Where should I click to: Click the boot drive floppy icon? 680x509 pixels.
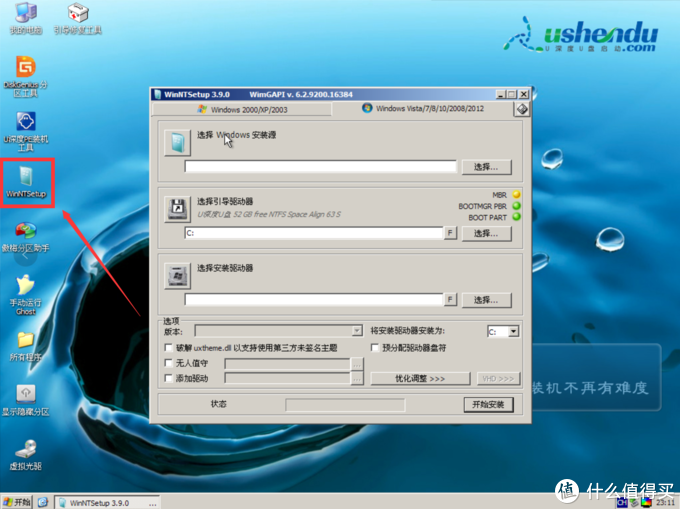coord(177,209)
